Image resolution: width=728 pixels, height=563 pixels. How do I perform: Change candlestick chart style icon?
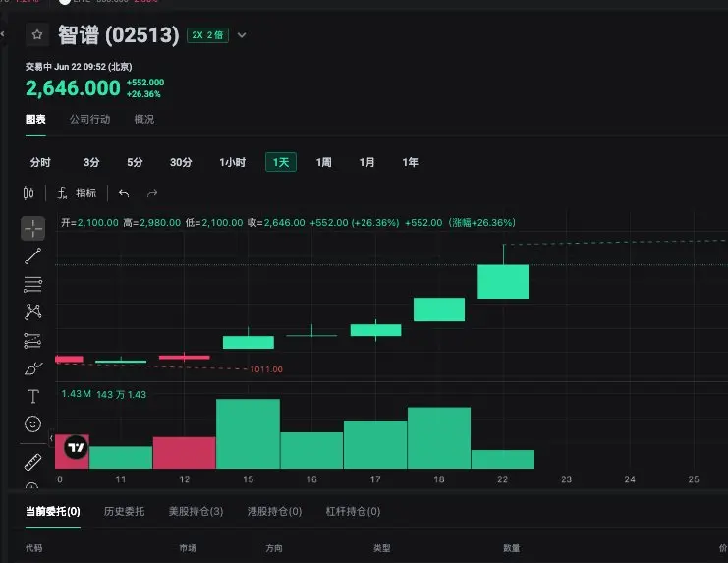28,193
